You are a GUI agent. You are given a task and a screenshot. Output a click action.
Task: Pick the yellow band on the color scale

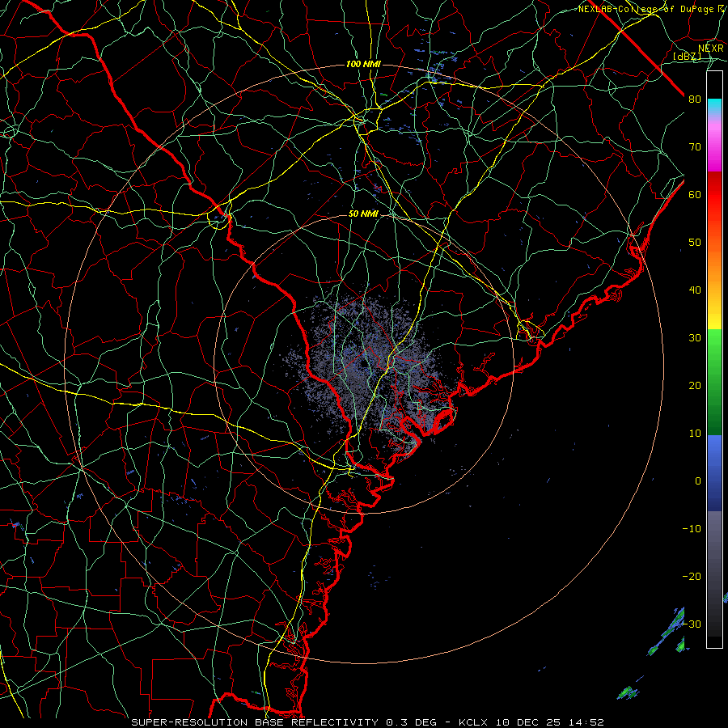[714, 315]
